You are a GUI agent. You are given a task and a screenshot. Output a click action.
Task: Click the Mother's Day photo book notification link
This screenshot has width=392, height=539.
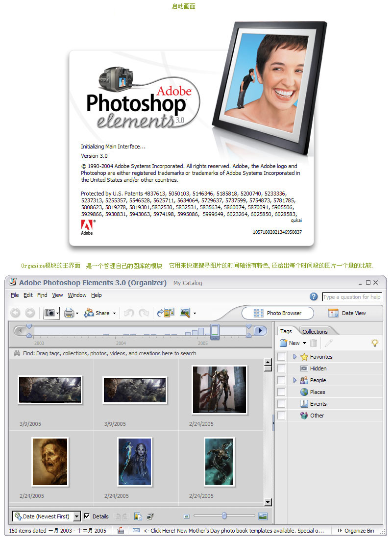coord(233,530)
